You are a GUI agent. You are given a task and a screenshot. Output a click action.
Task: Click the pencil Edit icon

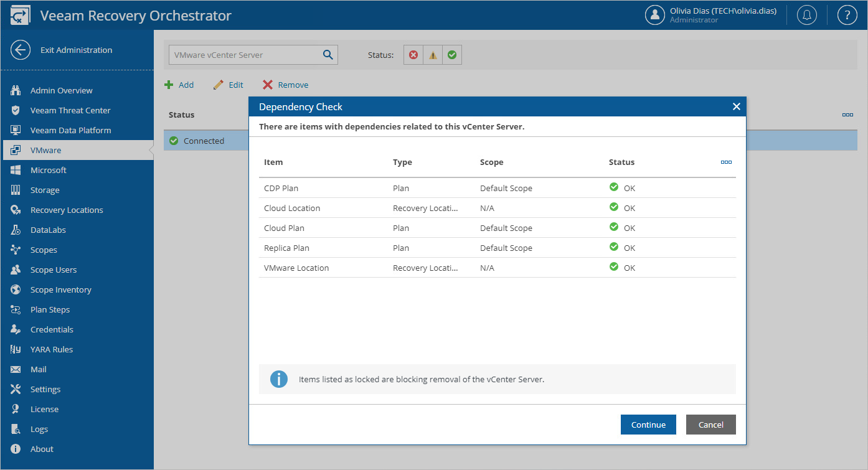(218, 85)
